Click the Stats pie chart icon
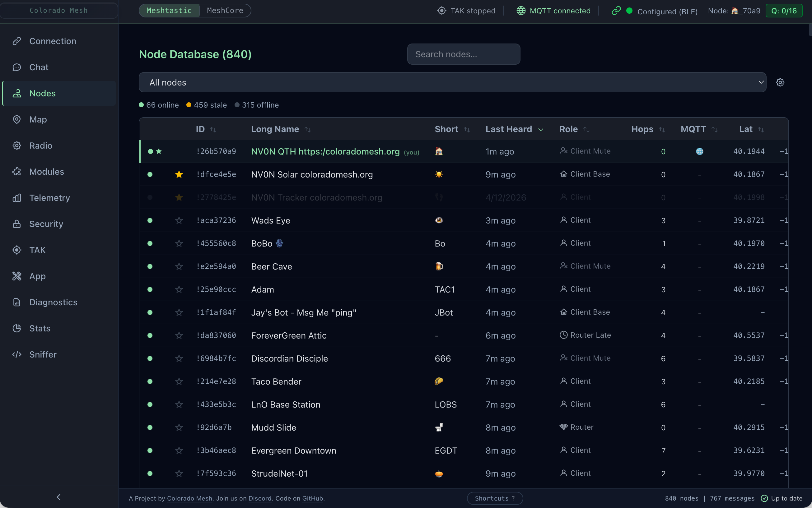 point(17,328)
